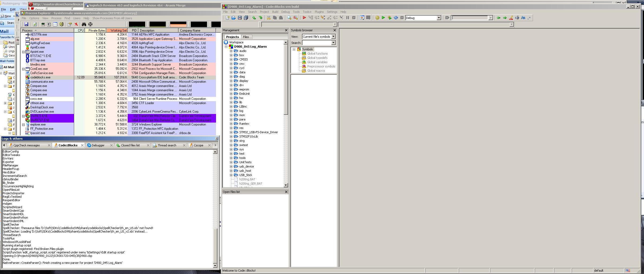The width and height of the screenshot is (644, 274).
Task: Toggle the Match case 'Aa' icon
Action: 523,18
